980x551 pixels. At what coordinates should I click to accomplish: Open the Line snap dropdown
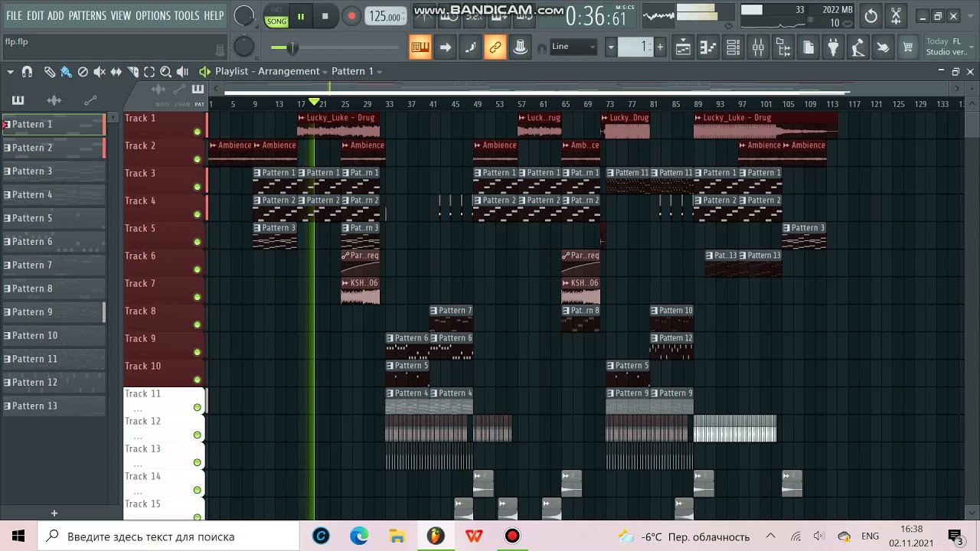pyautogui.click(x=574, y=47)
